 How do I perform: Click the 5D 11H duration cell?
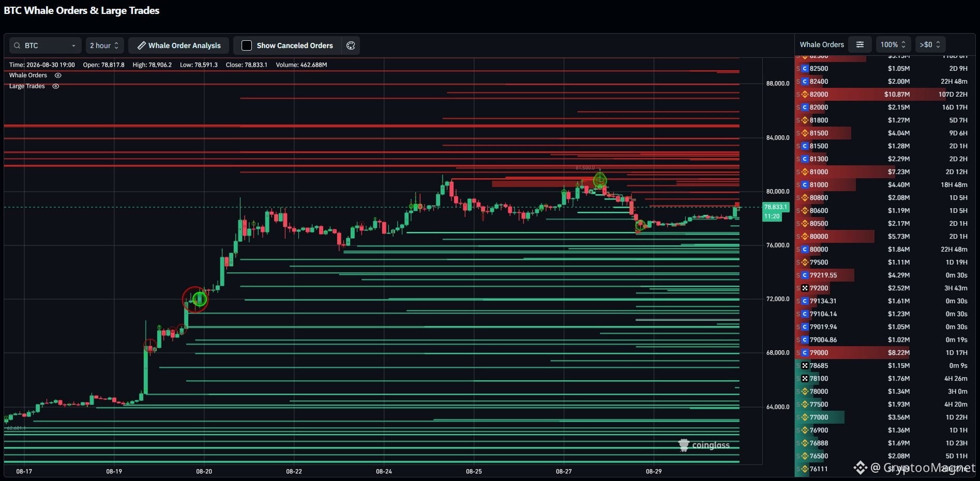coord(957,456)
